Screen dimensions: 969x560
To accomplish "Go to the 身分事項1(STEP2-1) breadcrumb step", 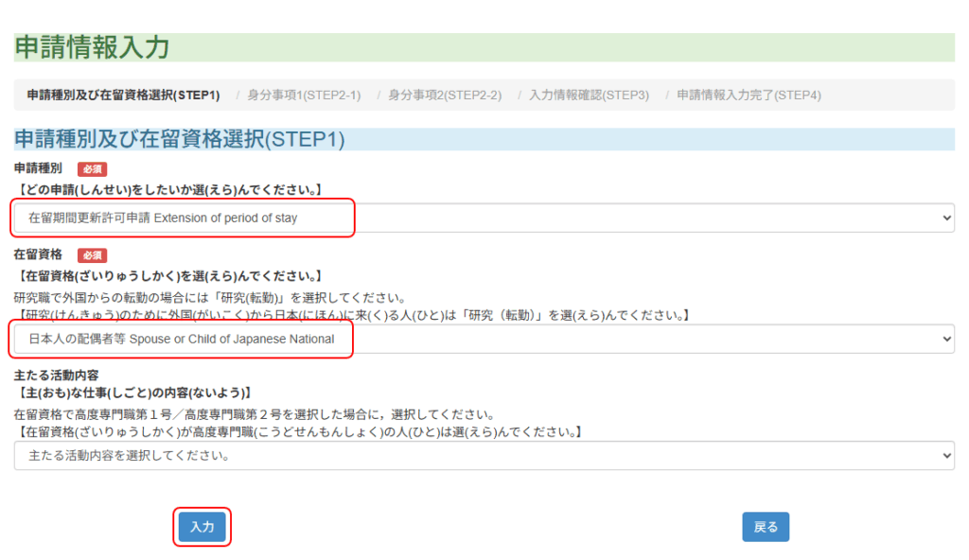I will [x=304, y=96].
